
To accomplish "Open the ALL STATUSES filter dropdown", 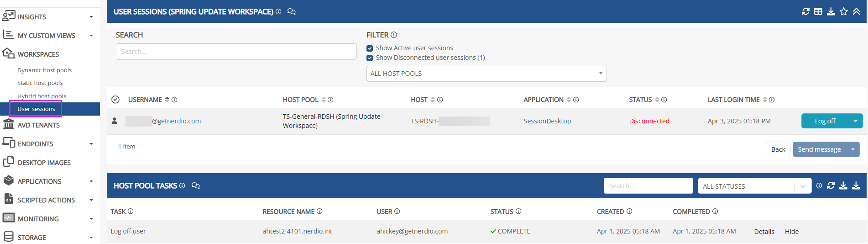I will point(754,186).
